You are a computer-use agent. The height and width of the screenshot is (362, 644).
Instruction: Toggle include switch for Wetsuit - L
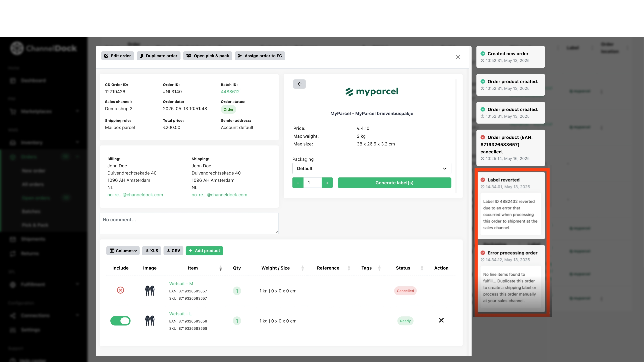pos(120,321)
